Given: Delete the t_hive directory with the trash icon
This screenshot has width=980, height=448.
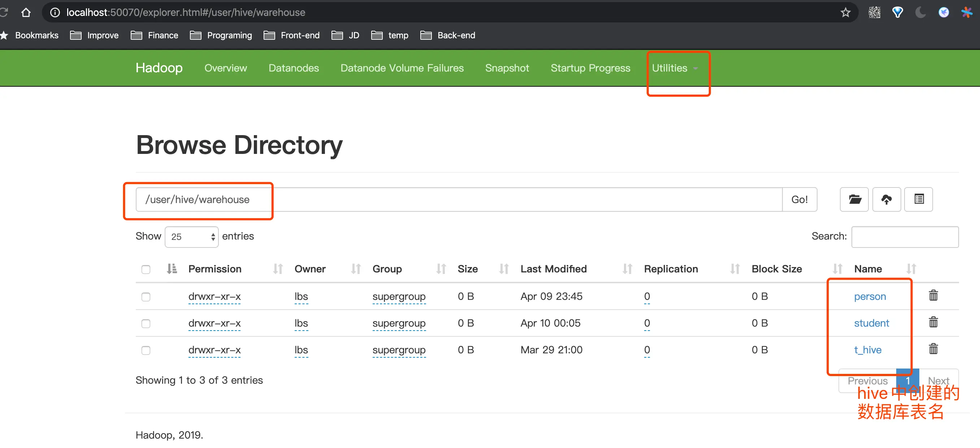Looking at the screenshot, I should (x=933, y=349).
